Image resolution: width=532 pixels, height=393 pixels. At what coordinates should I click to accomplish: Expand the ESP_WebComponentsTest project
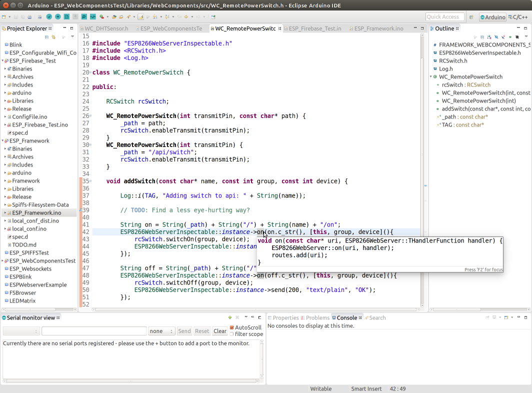[x=2, y=260]
